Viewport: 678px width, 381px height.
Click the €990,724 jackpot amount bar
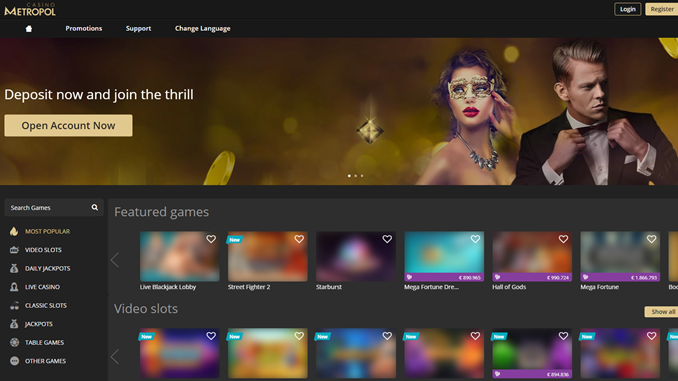coord(532,277)
